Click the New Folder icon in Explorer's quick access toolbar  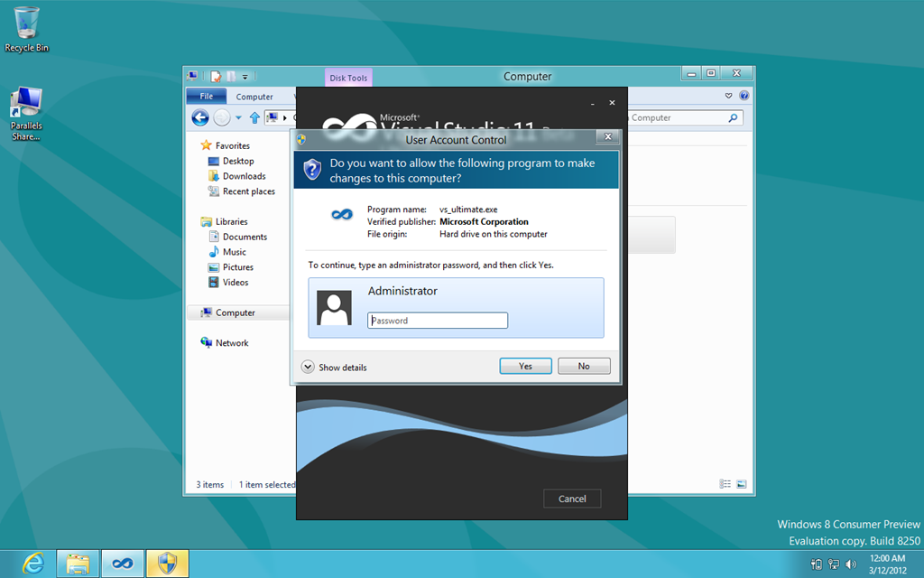tap(231, 76)
